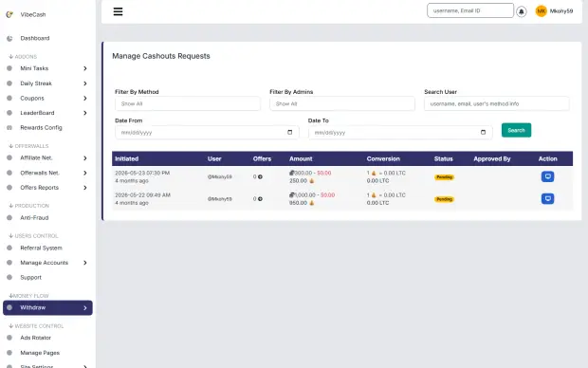This screenshot has width=588, height=368.
Task: Open view action for the 07:30 PM request
Action: coord(547,176)
